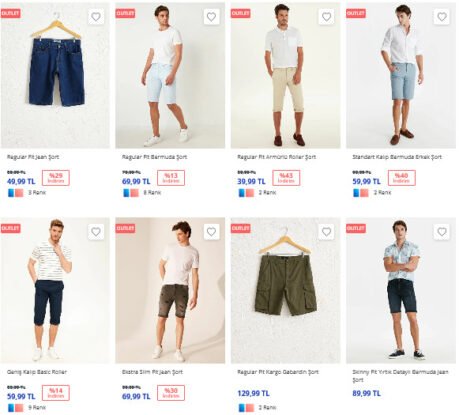Click the %30 indirim badge

pos(171,393)
